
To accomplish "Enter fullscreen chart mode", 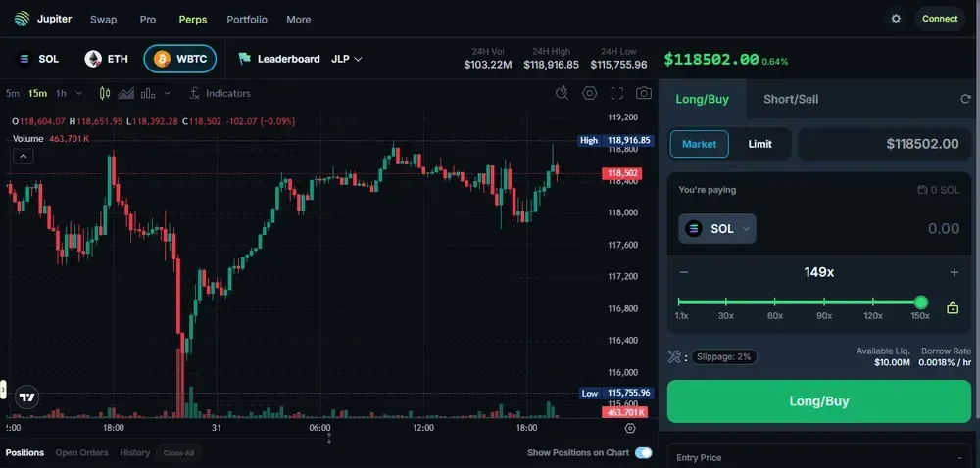I will tap(616, 94).
